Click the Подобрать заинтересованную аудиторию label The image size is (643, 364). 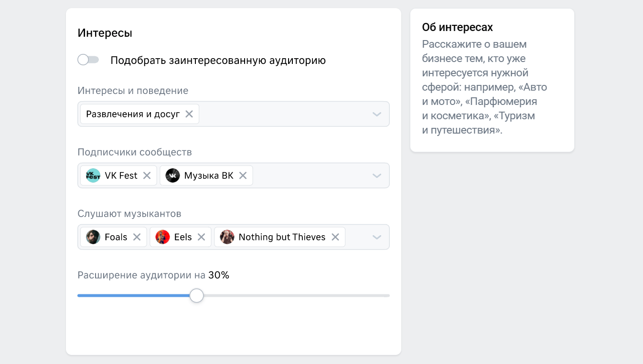tap(218, 61)
